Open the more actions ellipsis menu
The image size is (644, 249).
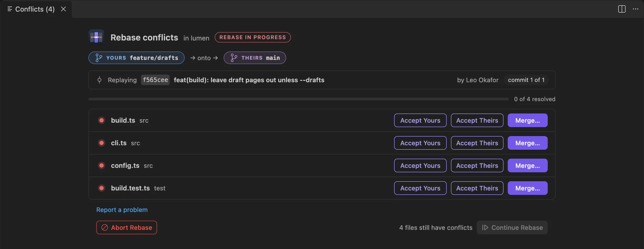pos(636,9)
